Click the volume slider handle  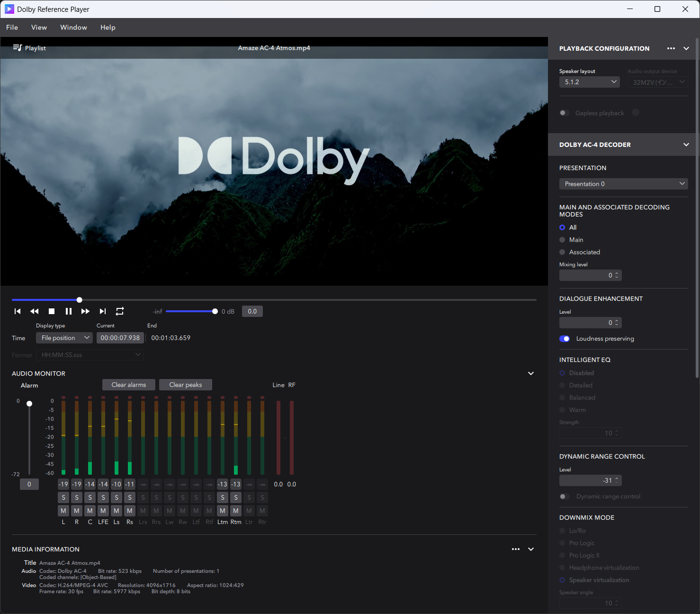215,311
